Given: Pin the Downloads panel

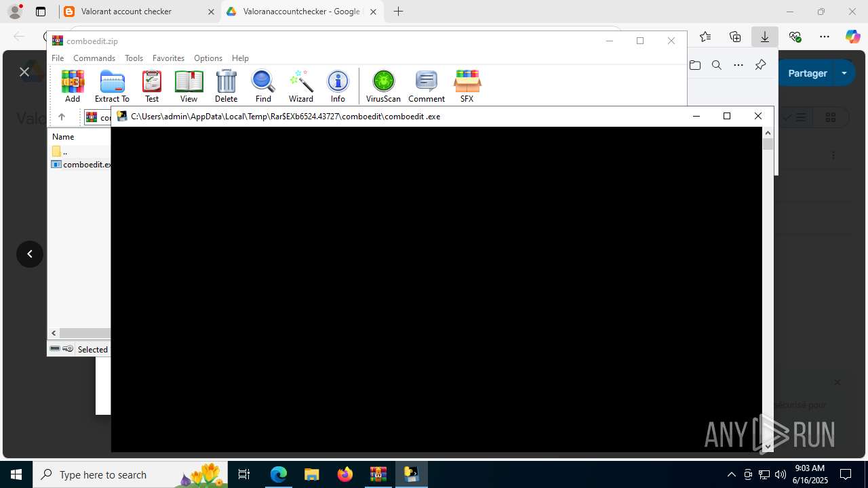Looking at the screenshot, I should pyautogui.click(x=760, y=65).
